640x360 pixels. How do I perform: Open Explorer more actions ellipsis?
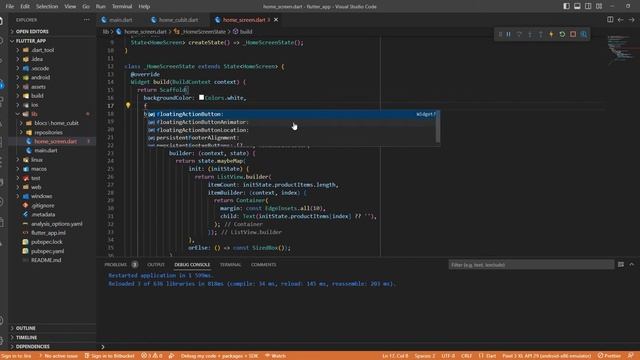[x=87, y=20]
